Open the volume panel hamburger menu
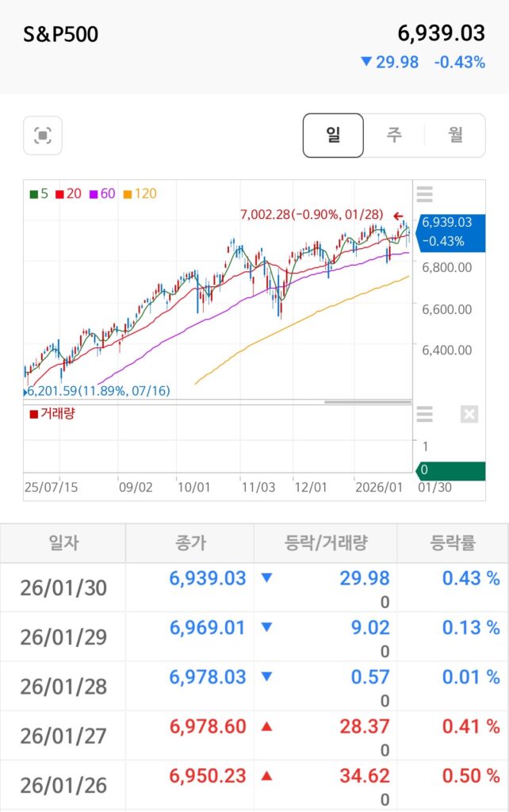509x812 pixels. pyautogui.click(x=425, y=414)
